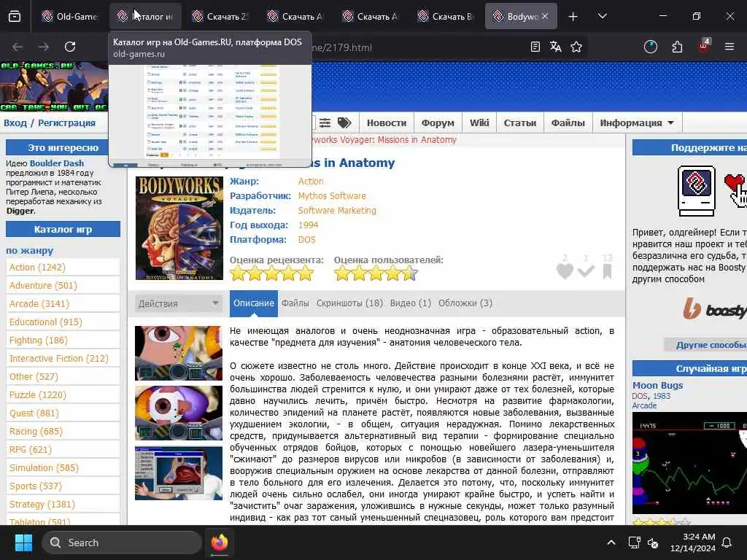This screenshot has height=560, width=747.
Task: Click the Windows taskbar search box
Action: click(x=122, y=542)
